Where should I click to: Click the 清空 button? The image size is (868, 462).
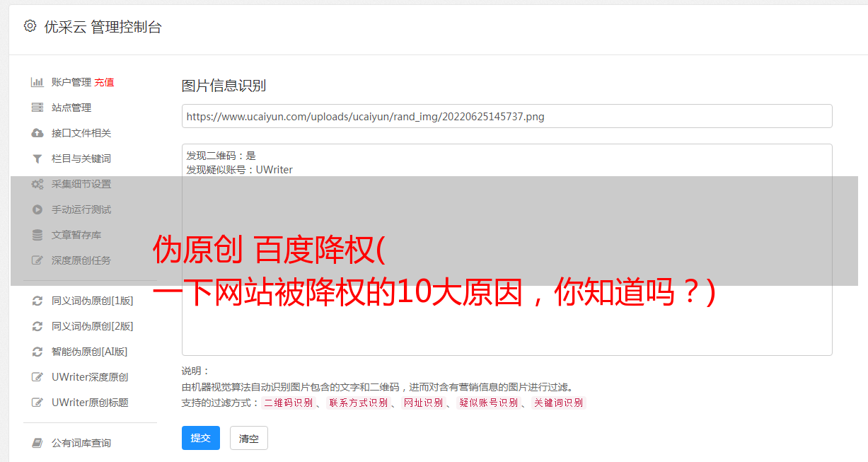coord(249,438)
